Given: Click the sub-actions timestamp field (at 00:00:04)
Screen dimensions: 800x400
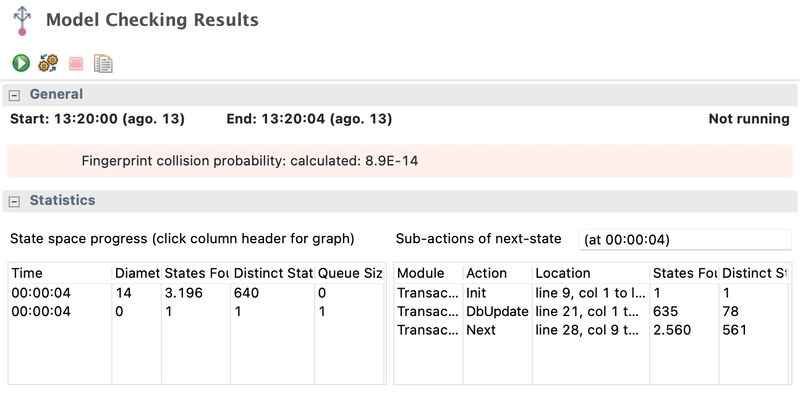Looking at the screenshot, I should (x=685, y=240).
